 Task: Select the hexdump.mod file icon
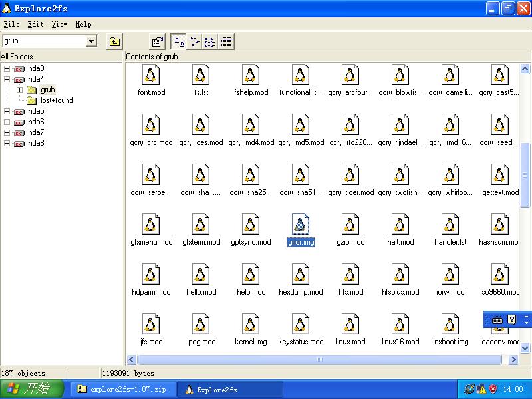(x=301, y=274)
